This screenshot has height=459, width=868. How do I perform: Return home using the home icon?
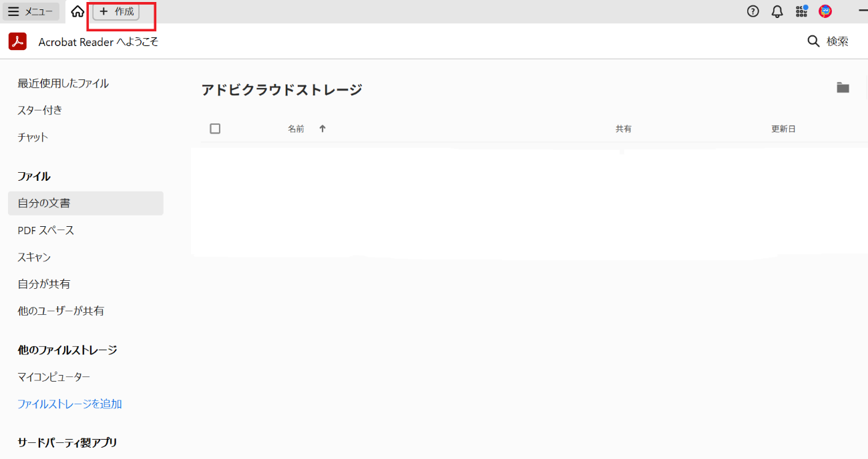point(77,11)
